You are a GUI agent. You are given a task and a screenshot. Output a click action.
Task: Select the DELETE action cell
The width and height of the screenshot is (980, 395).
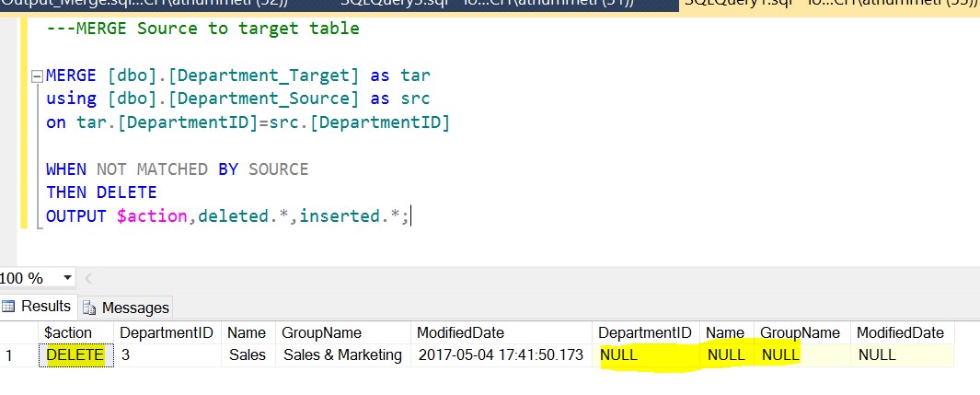(x=75, y=355)
